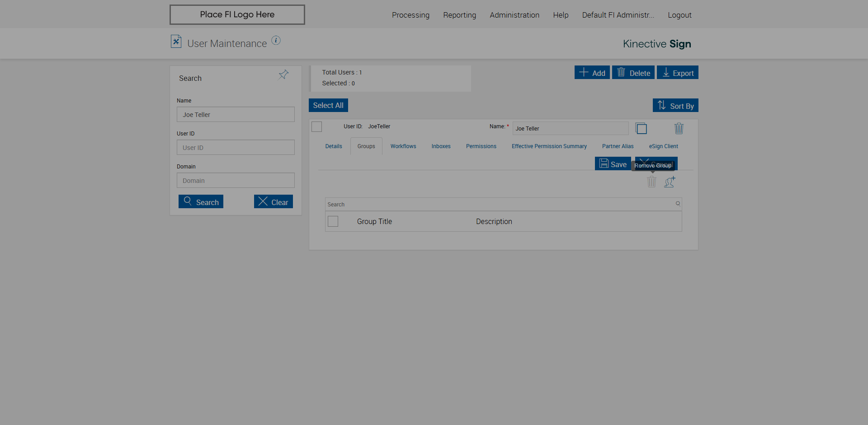Click the Domain search field
The image size is (868, 425).
coord(236,180)
